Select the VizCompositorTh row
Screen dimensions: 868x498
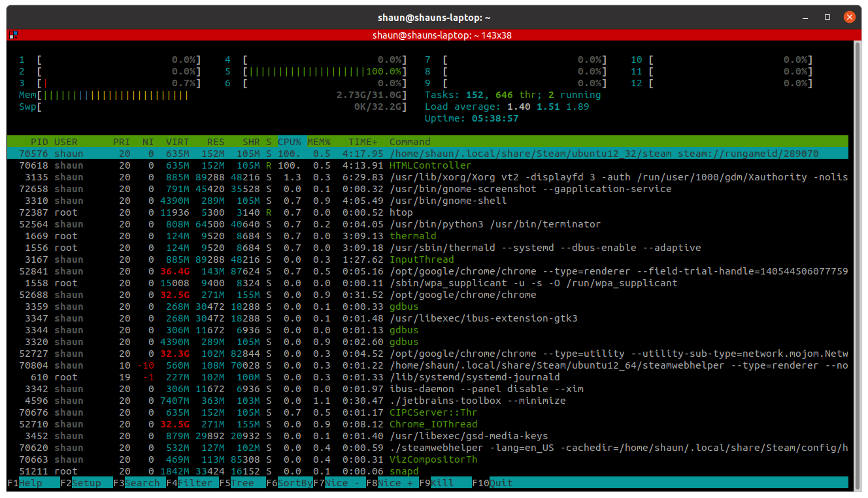[427, 459]
